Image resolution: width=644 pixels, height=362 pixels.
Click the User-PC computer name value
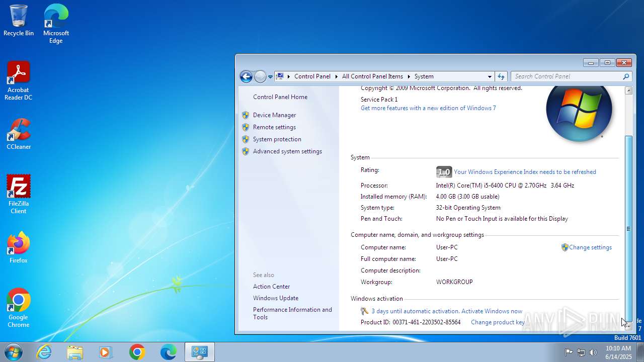click(447, 247)
